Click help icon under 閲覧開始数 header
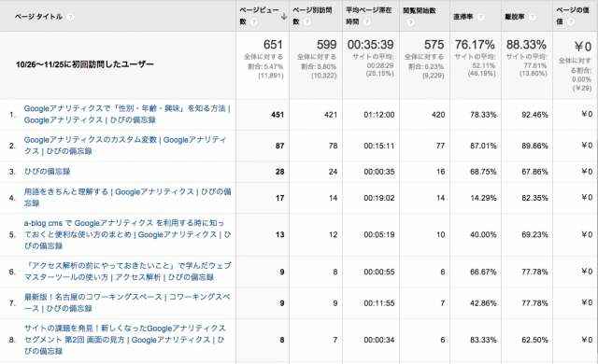 point(410,22)
